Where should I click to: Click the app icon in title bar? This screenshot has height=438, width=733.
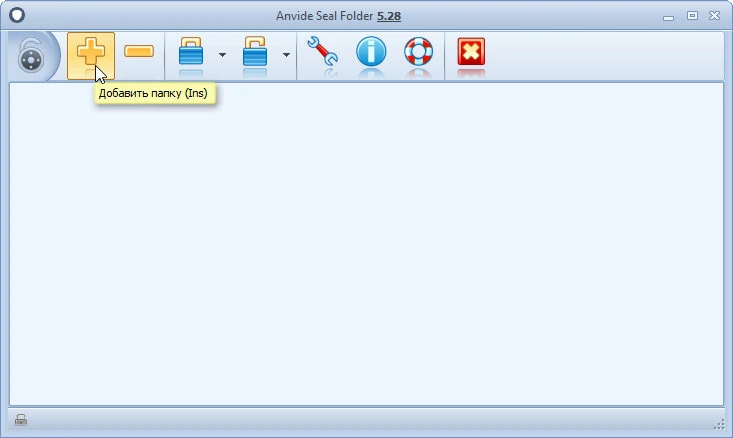point(17,15)
